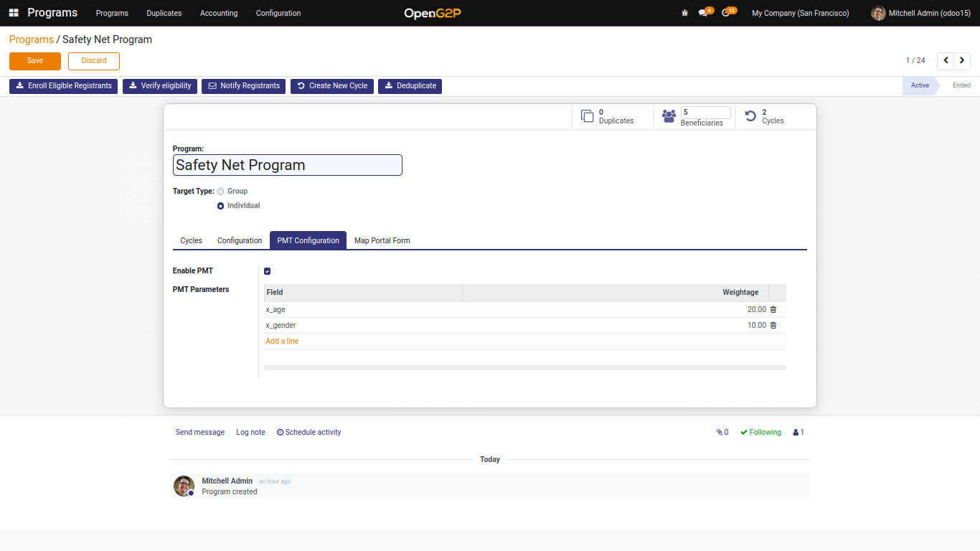Click the debug bug icon
The image size is (980, 551).
pyautogui.click(x=684, y=13)
